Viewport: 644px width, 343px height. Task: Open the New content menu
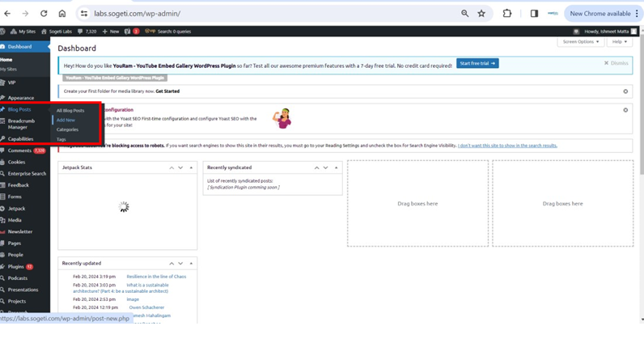click(x=111, y=32)
